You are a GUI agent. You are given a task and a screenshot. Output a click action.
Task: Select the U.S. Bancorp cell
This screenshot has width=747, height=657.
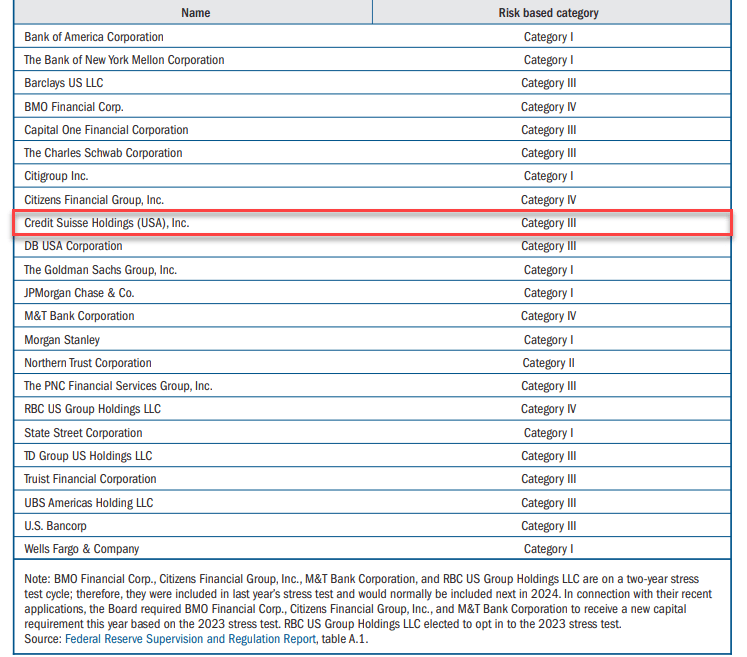click(55, 526)
